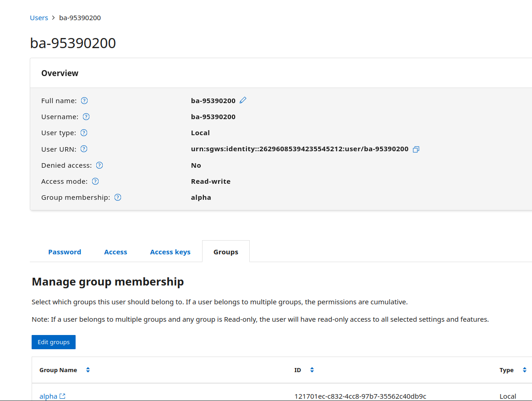
Task: Click the page title ba-95390200
Action: pyautogui.click(x=73, y=43)
